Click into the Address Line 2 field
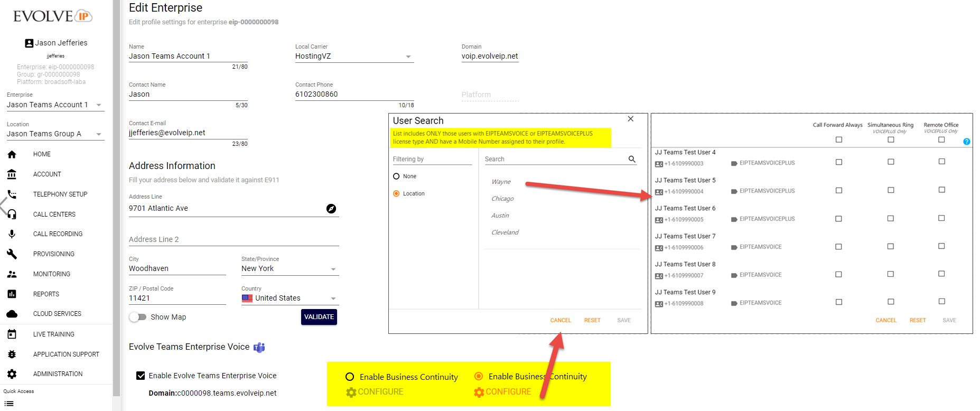980x411 pixels. pos(234,239)
